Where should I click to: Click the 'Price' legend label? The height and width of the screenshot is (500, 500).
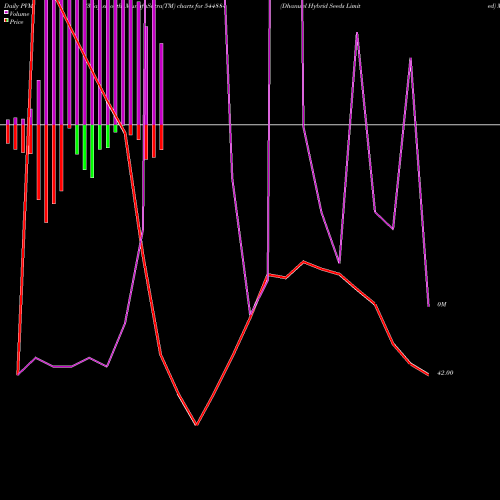point(16,22)
